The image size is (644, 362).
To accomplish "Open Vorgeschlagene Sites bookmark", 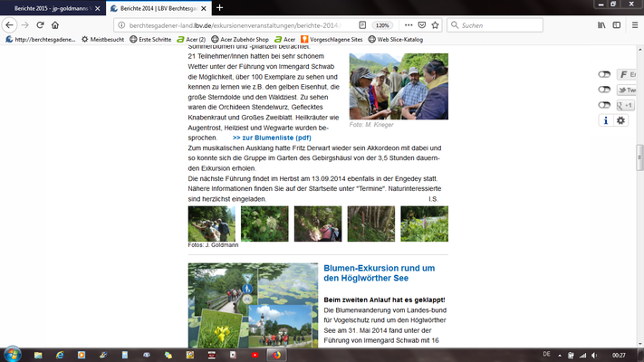I will click(x=332, y=40).
